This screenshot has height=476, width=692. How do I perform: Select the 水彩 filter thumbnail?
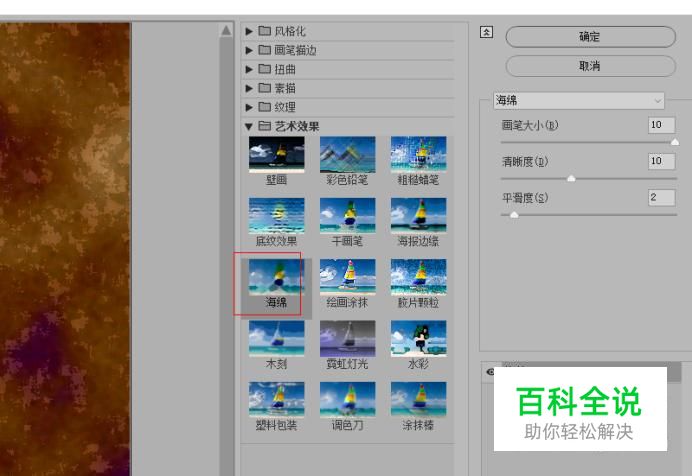click(x=418, y=338)
